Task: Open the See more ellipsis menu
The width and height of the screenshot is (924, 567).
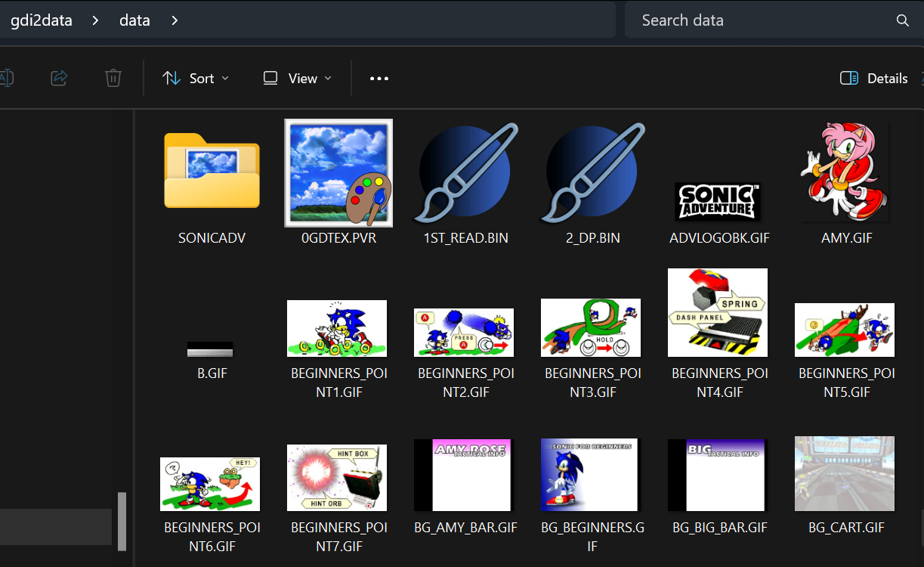Action: pyautogui.click(x=379, y=78)
